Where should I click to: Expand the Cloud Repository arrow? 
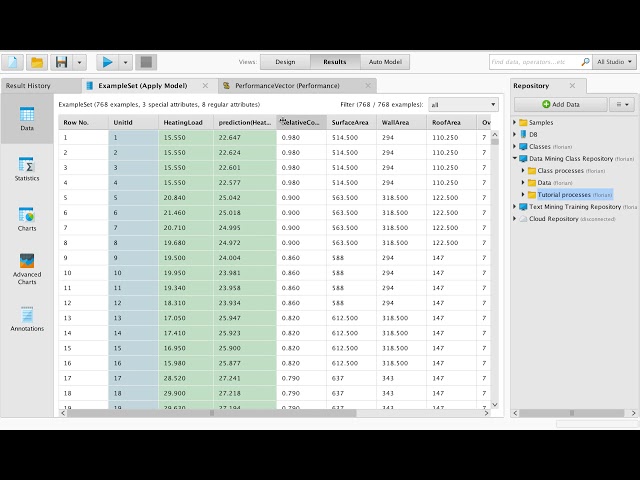pos(515,219)
